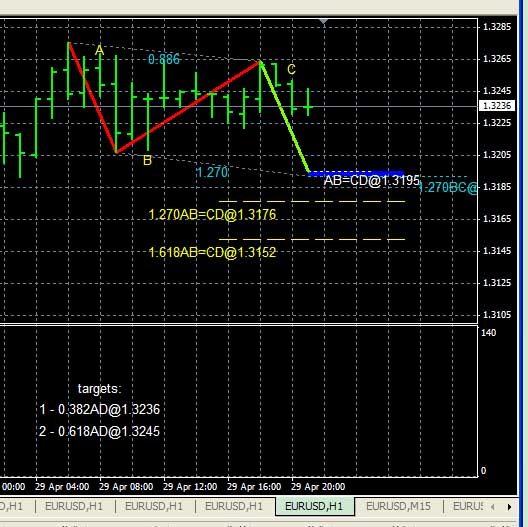Click the 1.3125 price scale value

click(497, 283)
